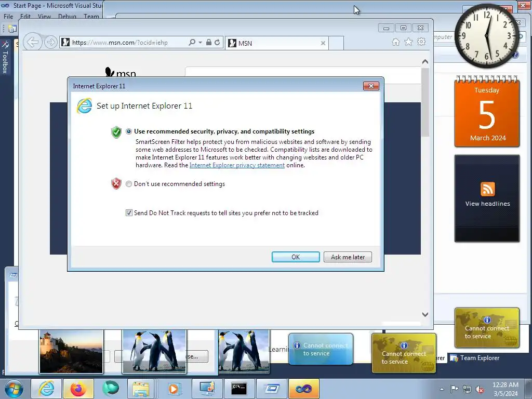
Task: Open Internet Explorer from taskbar
Action: (x=46, y=389)
